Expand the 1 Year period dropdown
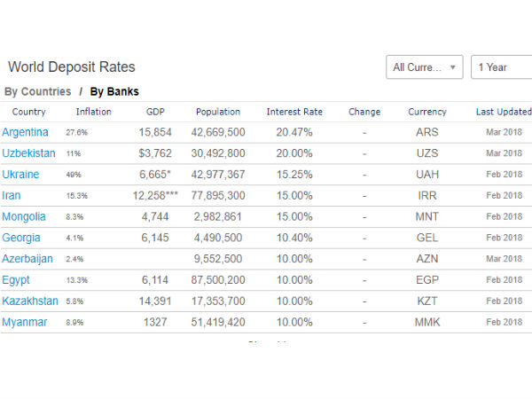 click(502, 67)
